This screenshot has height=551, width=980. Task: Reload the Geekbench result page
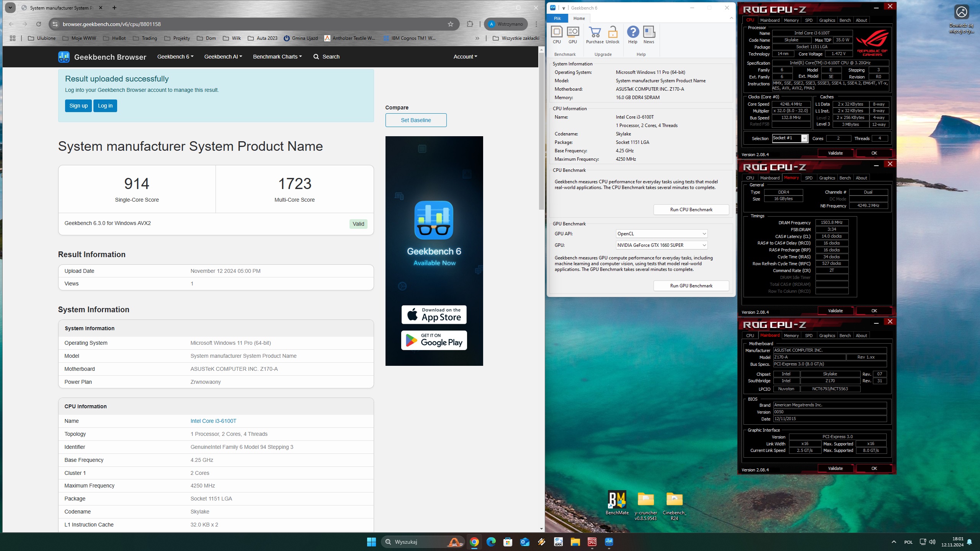coord(39,24)
